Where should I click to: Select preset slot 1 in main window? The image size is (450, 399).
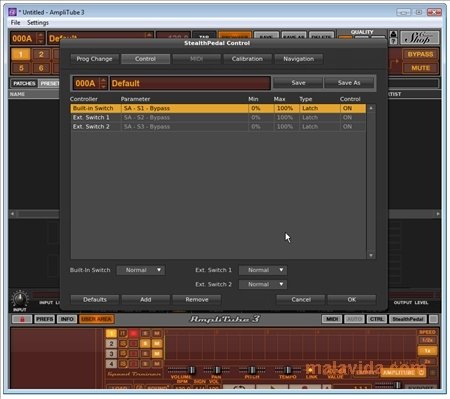coord(21,54)
